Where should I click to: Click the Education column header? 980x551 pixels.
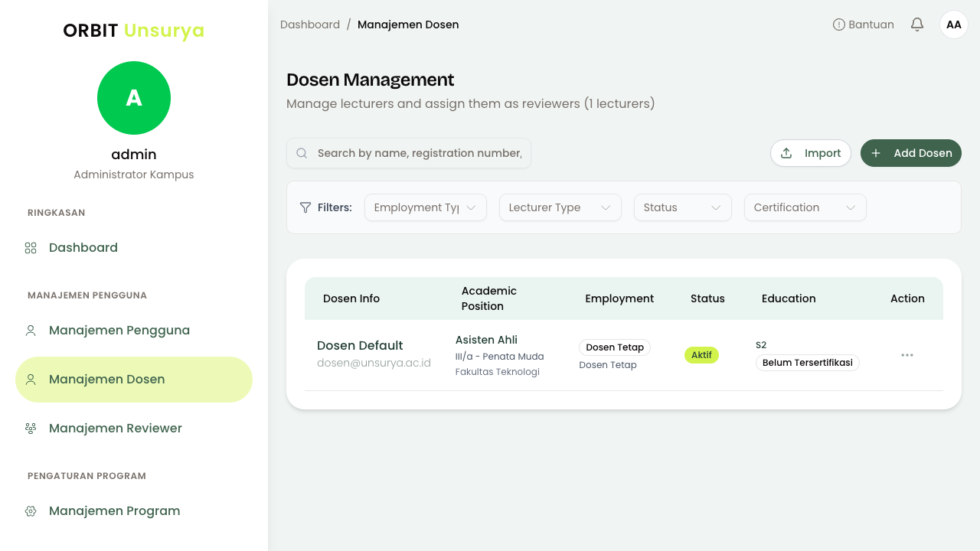click(x=789, y=298)
